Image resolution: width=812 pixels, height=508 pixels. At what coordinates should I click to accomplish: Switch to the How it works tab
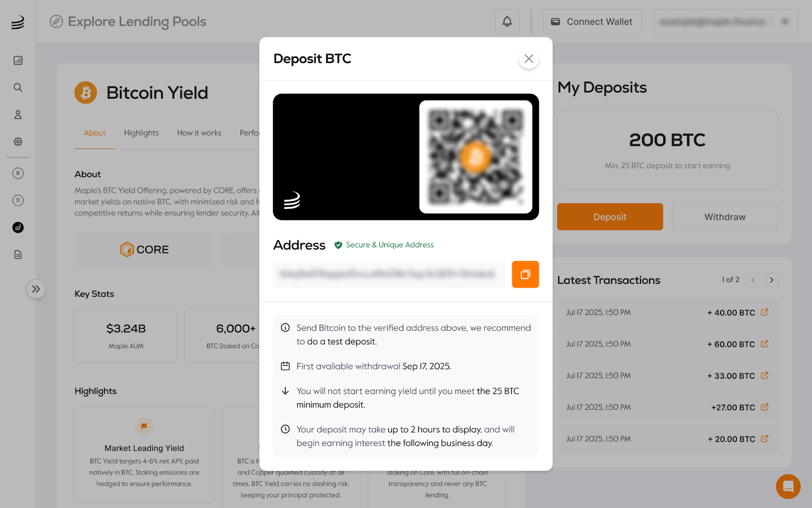pyautogui.click(x=199, y=133)
